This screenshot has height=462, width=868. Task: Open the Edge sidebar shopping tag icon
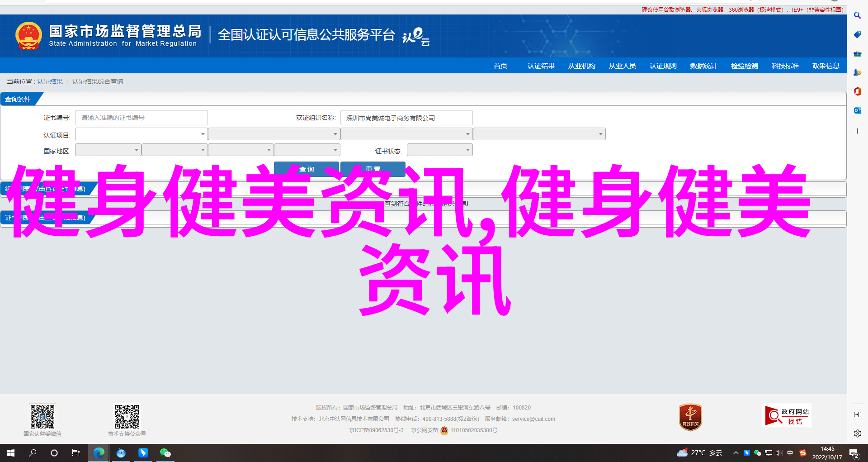857,34
